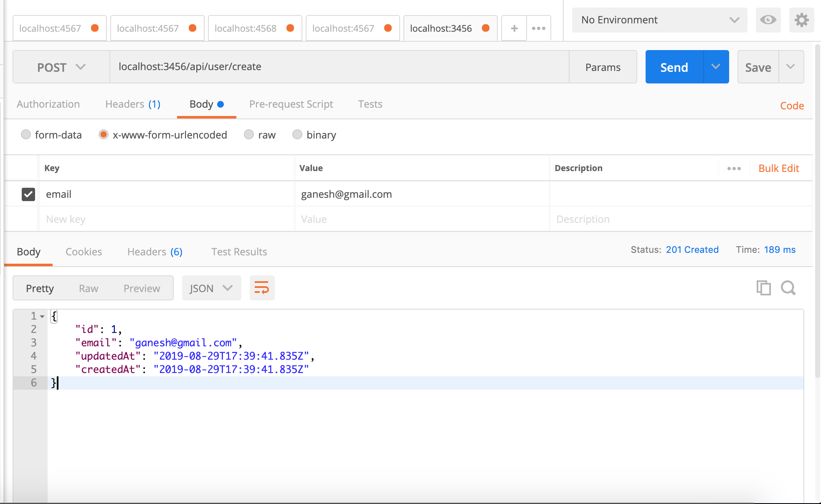Screen dimensions: 821x504
Task: Click the blue Send button
Action: (674, 67)
